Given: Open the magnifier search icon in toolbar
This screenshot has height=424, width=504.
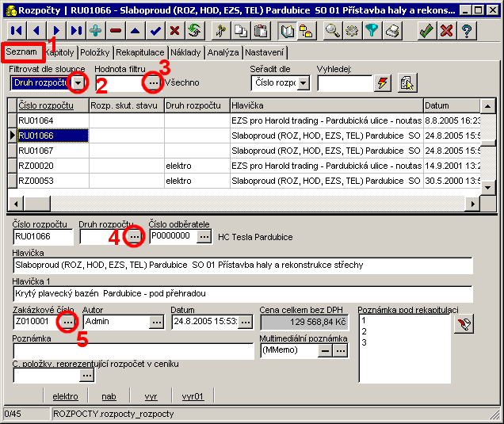Looking at the screenshot, I should pos(333,31).
